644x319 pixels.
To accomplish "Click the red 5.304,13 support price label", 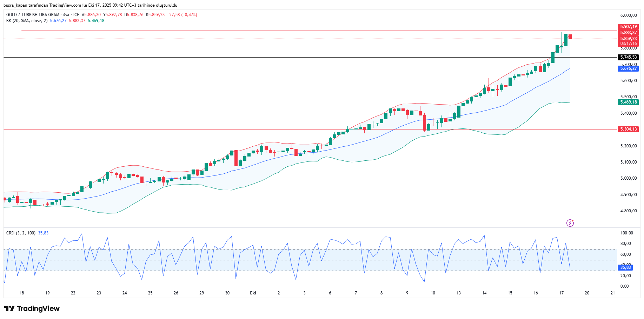I will (628, 129).
